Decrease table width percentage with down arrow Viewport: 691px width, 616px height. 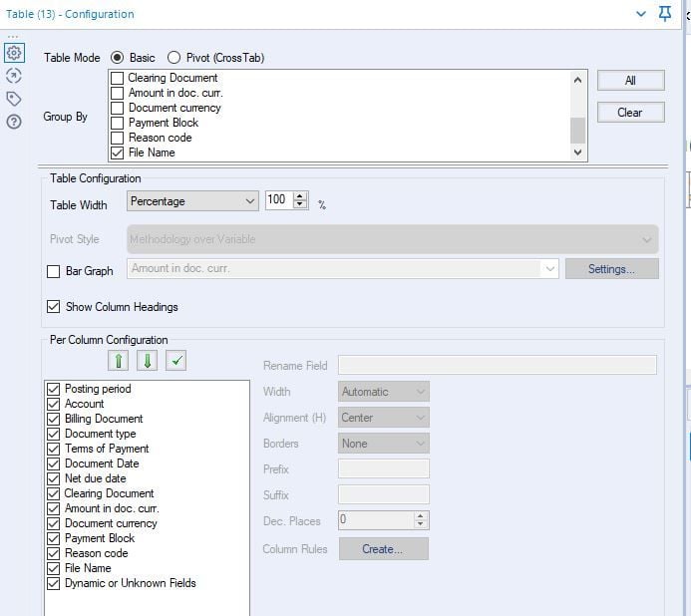(300, 204)
